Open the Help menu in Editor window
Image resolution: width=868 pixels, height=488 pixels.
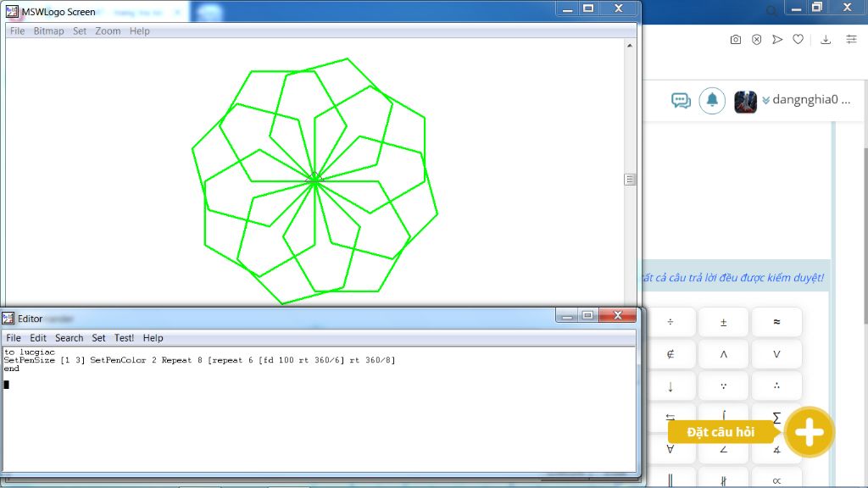pyautogui.click(x=153, y=338)
